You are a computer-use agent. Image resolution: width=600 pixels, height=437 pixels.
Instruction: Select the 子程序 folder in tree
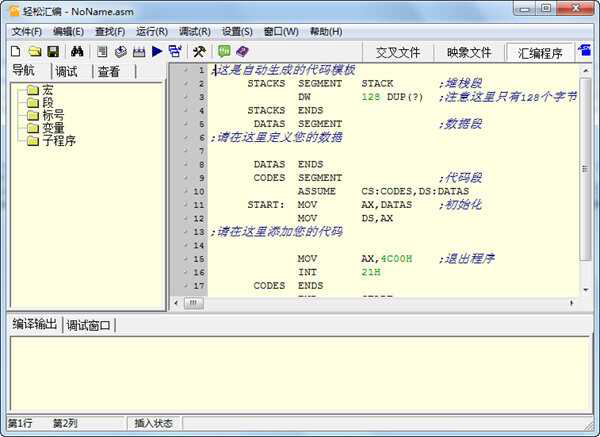tap(58, 141)
